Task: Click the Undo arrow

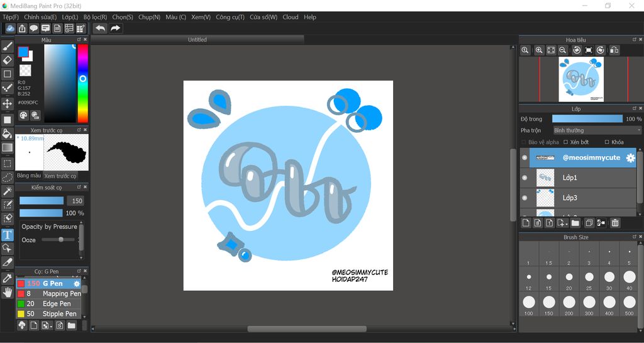Action: point(100,28)
